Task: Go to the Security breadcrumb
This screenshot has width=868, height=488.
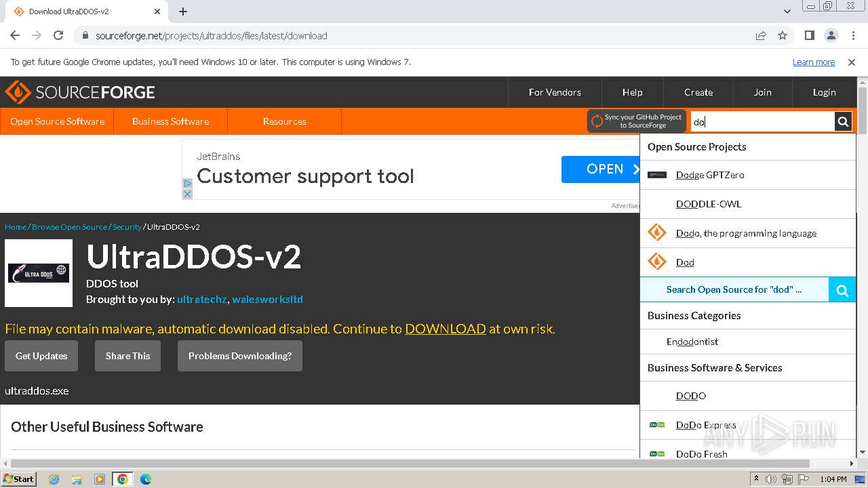Action: [x=127, y=227]
